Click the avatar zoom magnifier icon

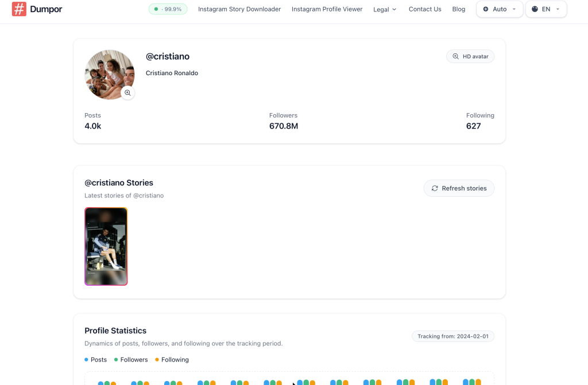coord(127,92)
